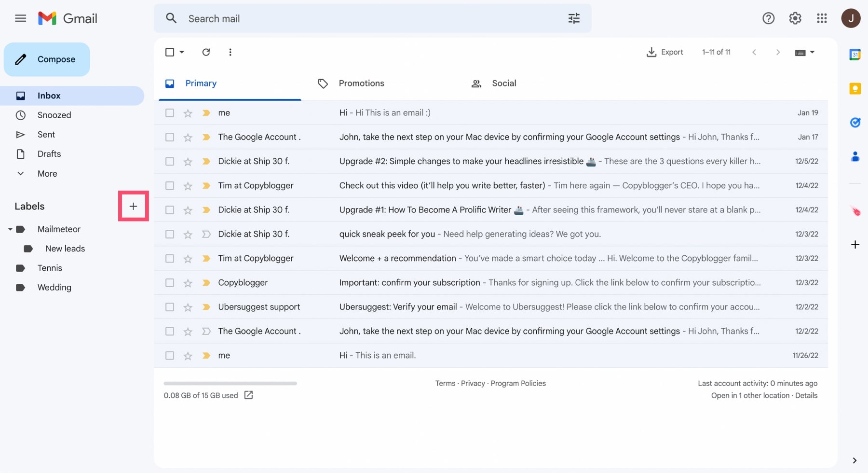This screenshot has height=473, width=868.
Task: Open Settings gear icon
Action: [795, 18]
